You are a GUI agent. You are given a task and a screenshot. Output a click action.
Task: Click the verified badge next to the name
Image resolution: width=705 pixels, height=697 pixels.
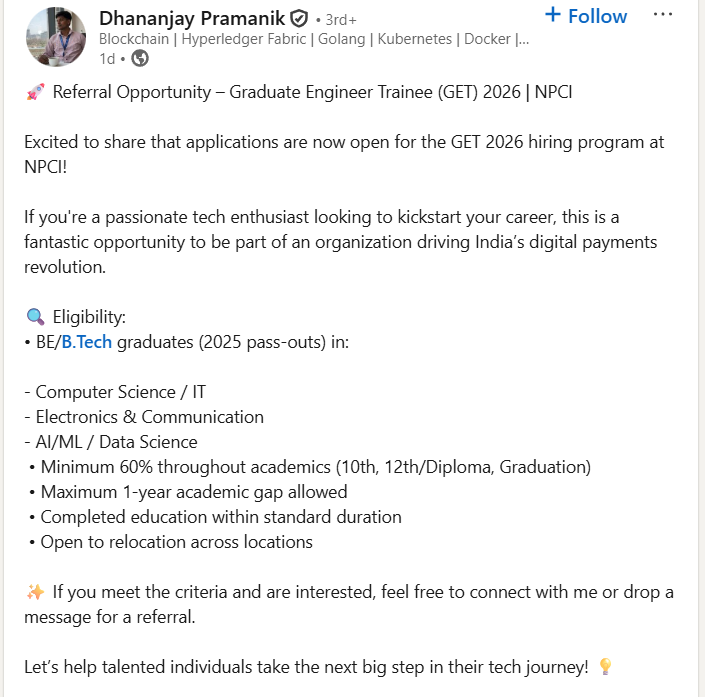point(299,19)
